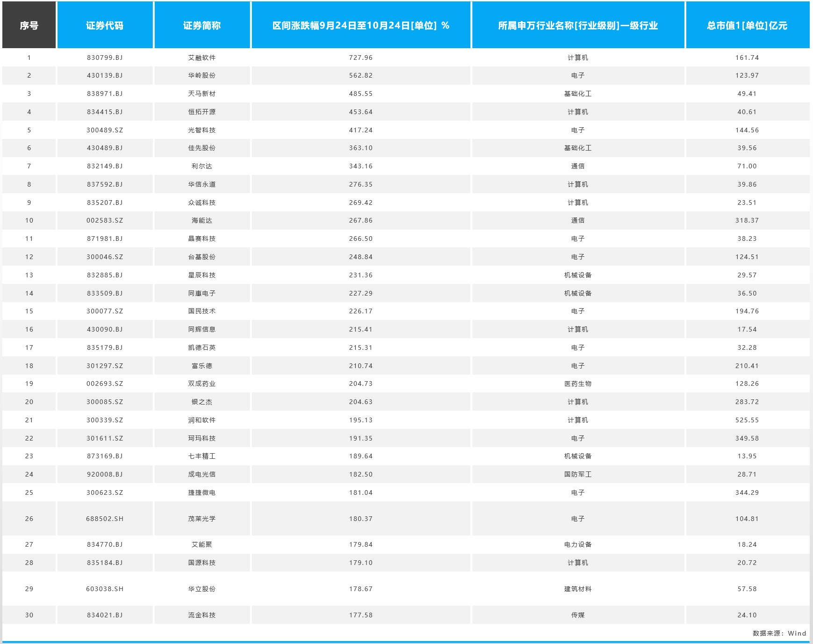Select the name cell 流金科技
This screenshot has width=813, height=644.
[202, 615]
